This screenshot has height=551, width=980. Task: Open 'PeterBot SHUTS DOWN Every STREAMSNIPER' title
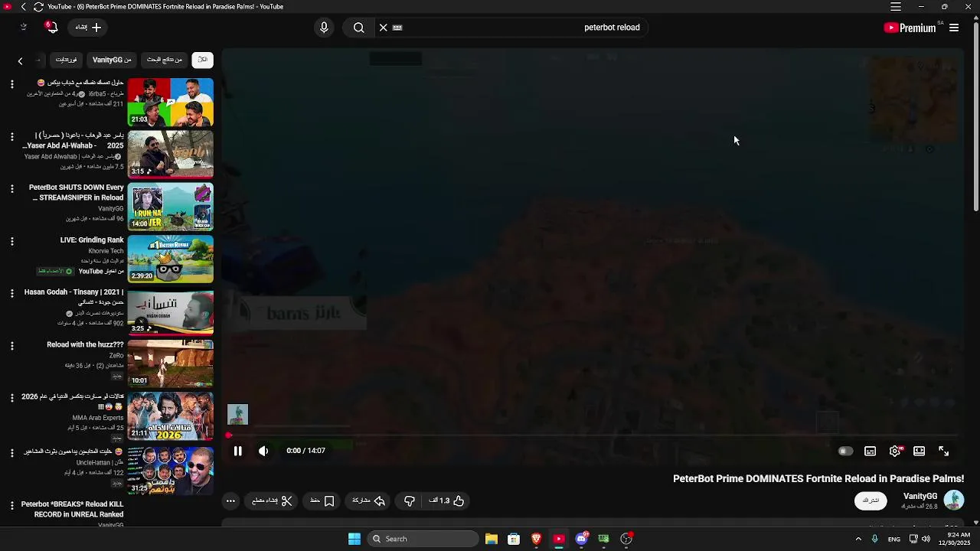click(x=76, y=192)
